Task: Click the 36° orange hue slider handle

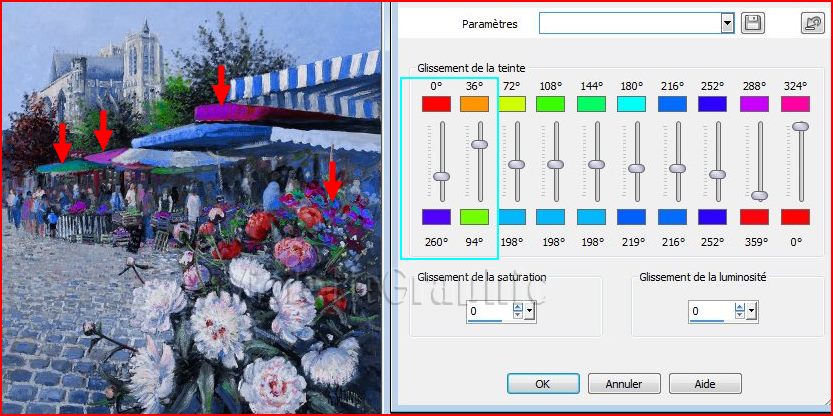Action: pyautogui.click(x=479, y=144)
